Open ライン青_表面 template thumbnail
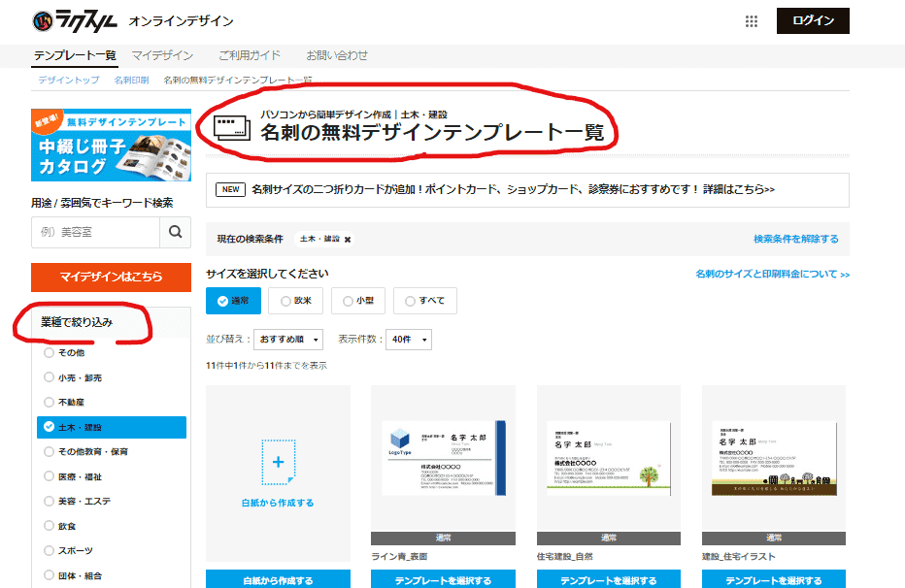 443,458
